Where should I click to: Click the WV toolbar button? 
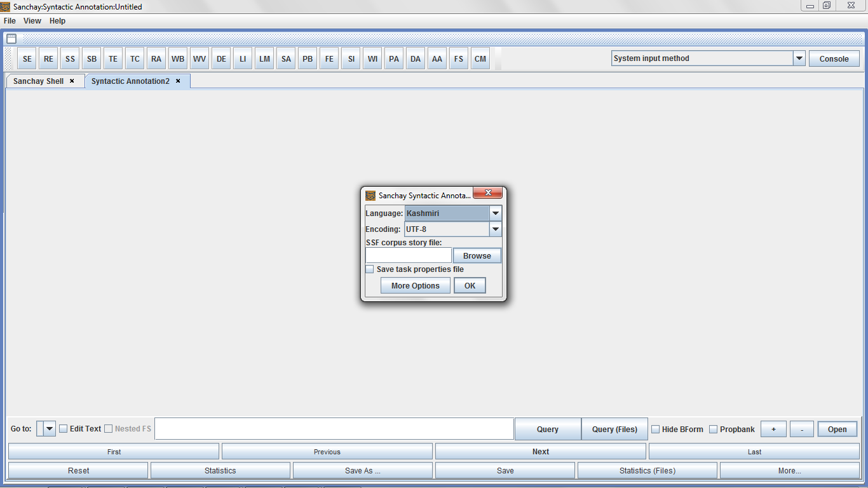200,58
